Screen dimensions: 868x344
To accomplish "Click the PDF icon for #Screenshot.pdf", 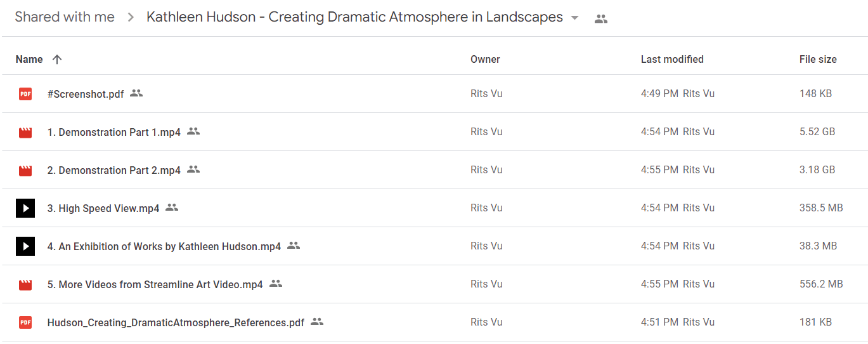I will pos(25,94).
